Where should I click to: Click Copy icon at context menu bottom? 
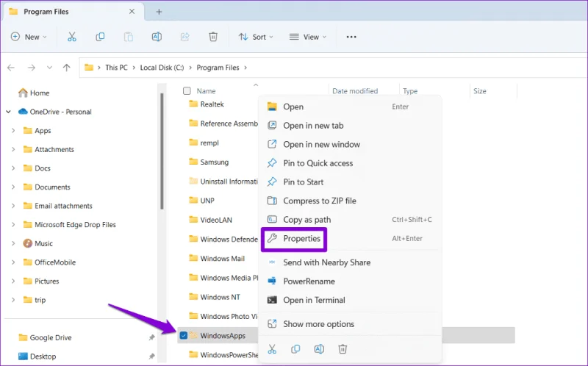[295, 349]
